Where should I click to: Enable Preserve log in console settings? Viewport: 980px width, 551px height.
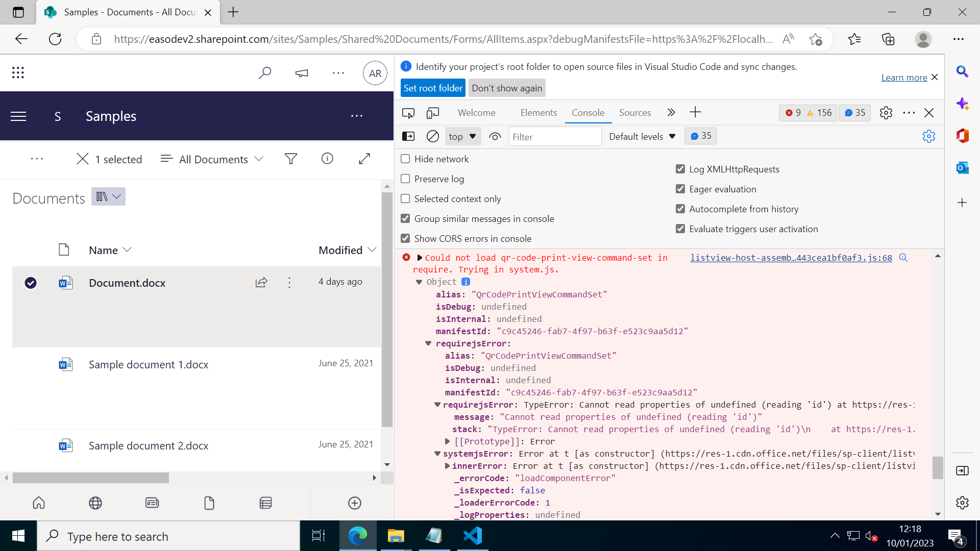click(x=405, y=179)
